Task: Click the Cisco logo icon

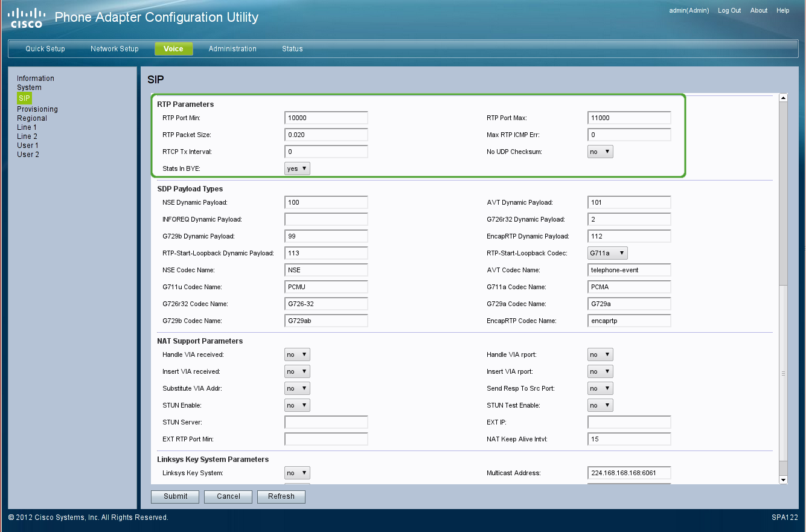Action: pos(27,18)
